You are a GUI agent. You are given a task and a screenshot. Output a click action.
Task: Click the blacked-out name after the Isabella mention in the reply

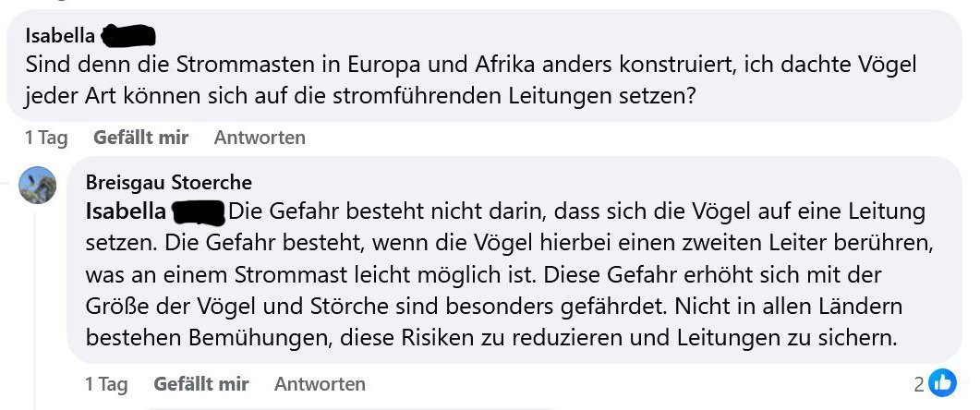pyautogui.click(x=200, y=211)
